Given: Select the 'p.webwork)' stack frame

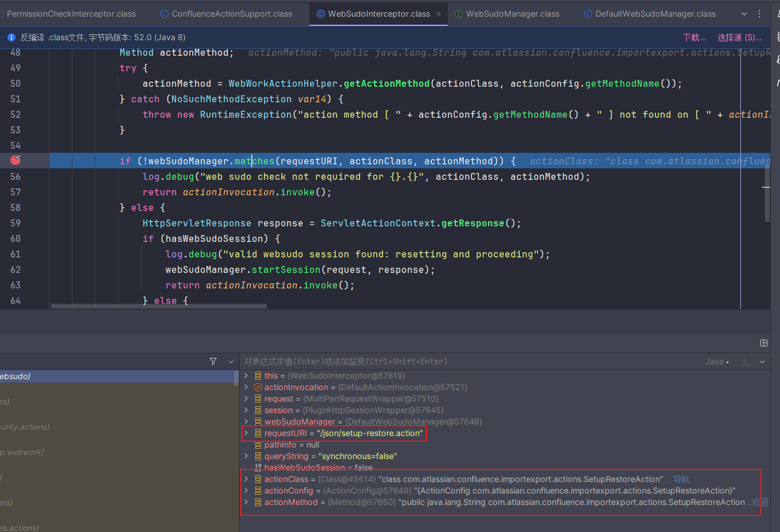Looking at the screenshot, I should [x=117, y=452].
